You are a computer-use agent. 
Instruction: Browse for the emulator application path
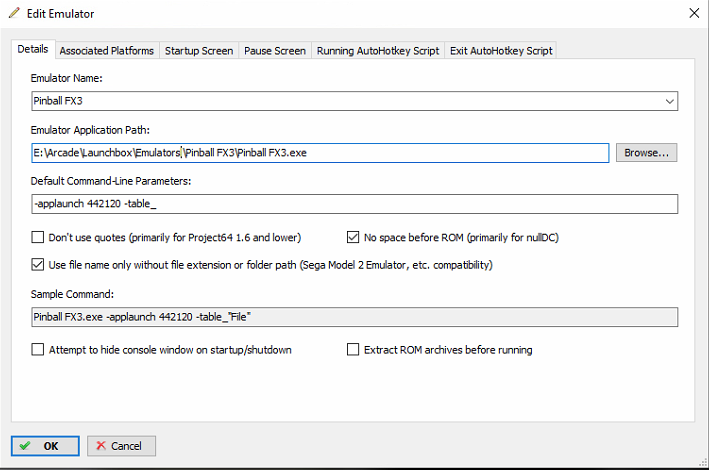tap(646, 153)
